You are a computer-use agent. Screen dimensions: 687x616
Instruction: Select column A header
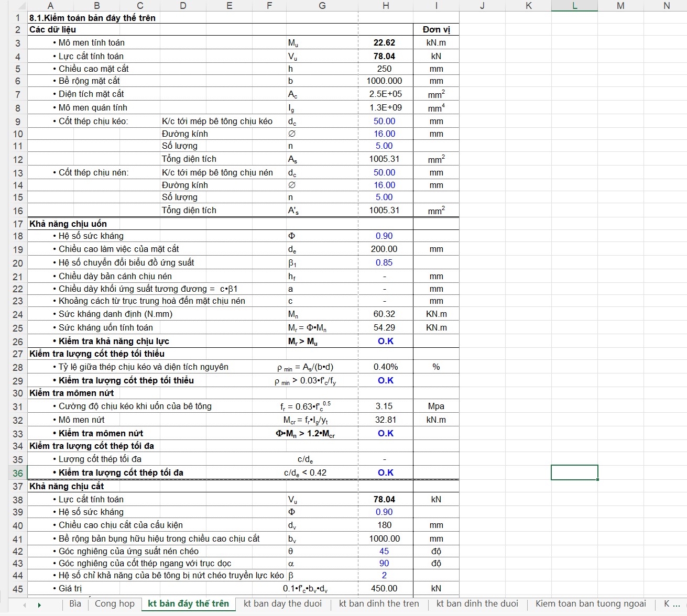(50, 6)
